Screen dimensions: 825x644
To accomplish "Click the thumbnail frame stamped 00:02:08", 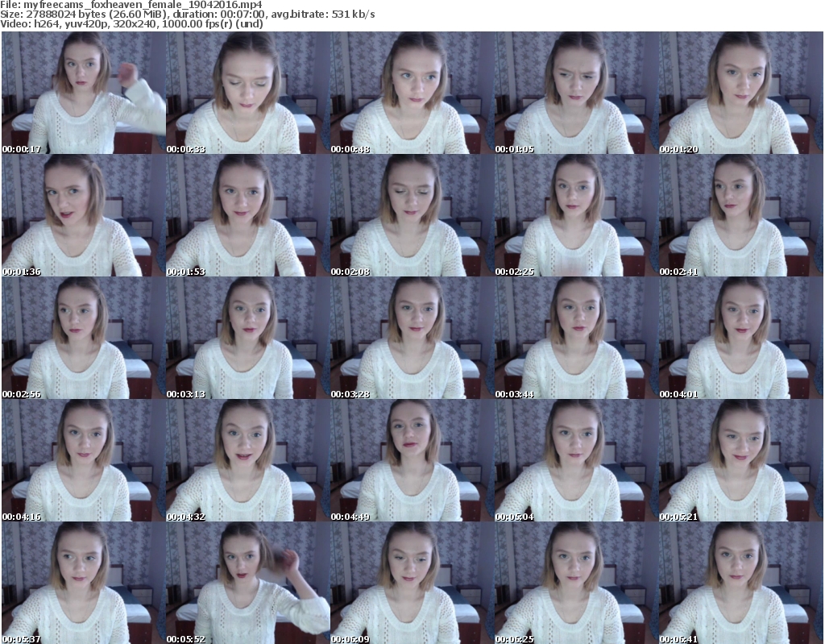I will click(412, 215).
